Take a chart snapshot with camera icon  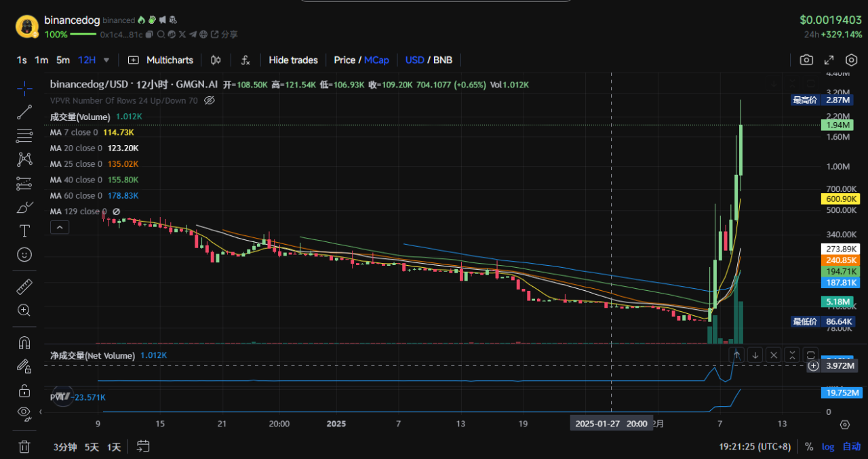pos(806,60)
